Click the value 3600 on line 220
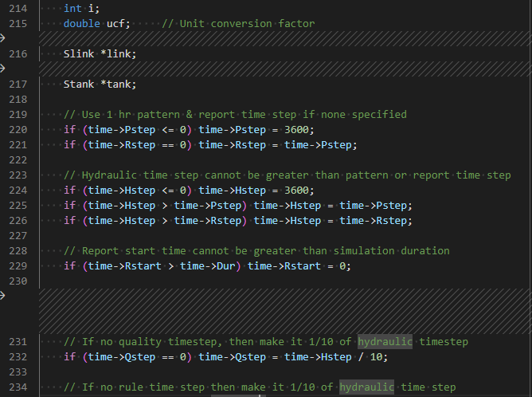 point(297,130)
